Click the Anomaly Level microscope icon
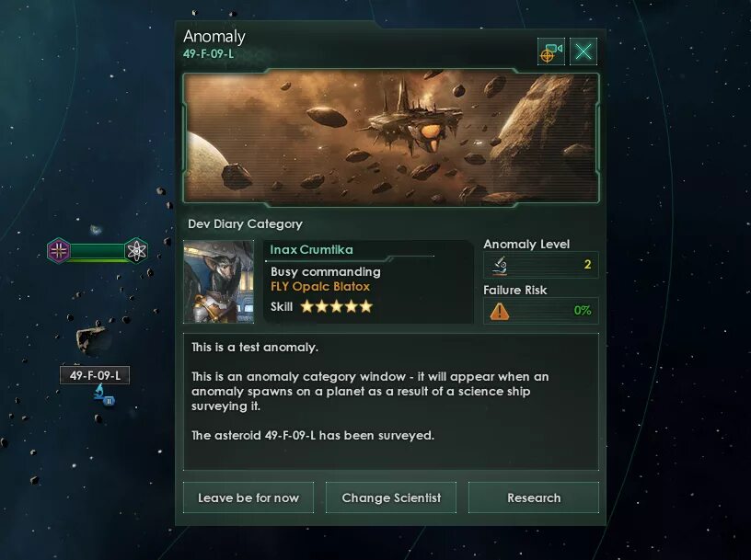This screenshot has height=560, width=751. [500, 265]
